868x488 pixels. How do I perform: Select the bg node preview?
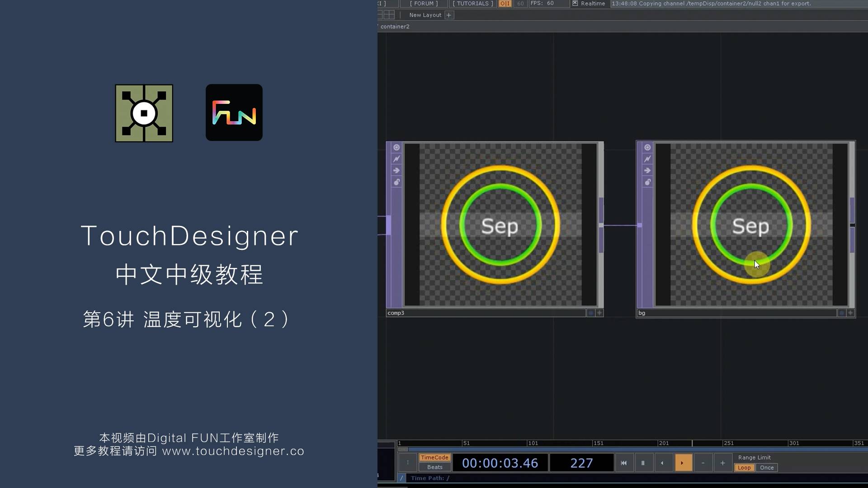coord(751,225)
